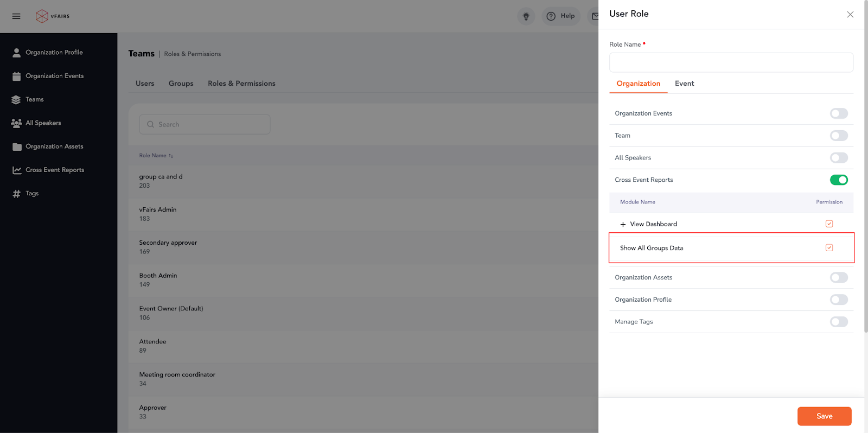Go to All Speakers in sidebar
Image resolution: width=868 pixels, height=433 pixels.
pos(43,123)
